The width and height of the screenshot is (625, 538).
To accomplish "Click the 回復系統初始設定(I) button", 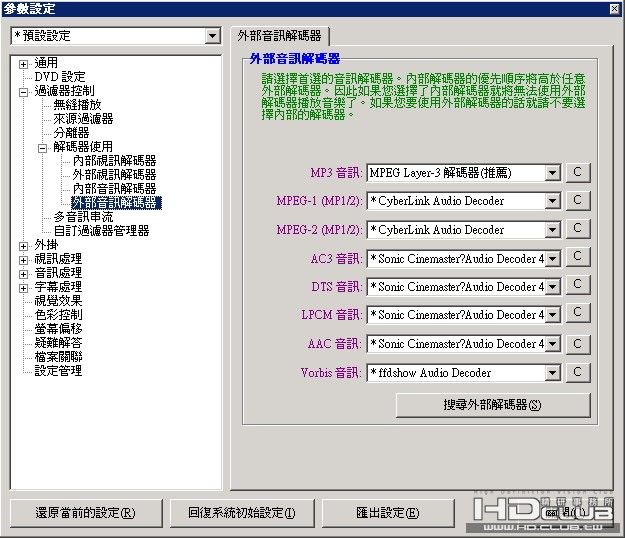I will point(242,513).
